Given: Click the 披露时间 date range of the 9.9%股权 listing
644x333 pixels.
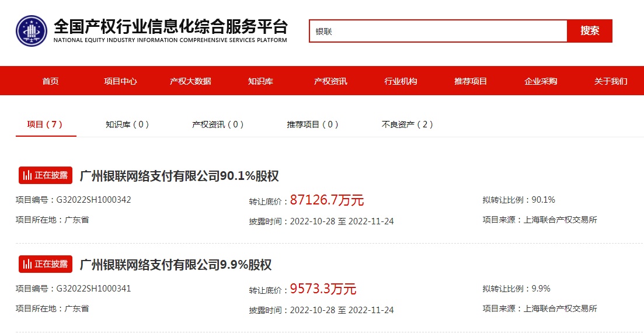Looking at the screenshot, I should [342, 310].
